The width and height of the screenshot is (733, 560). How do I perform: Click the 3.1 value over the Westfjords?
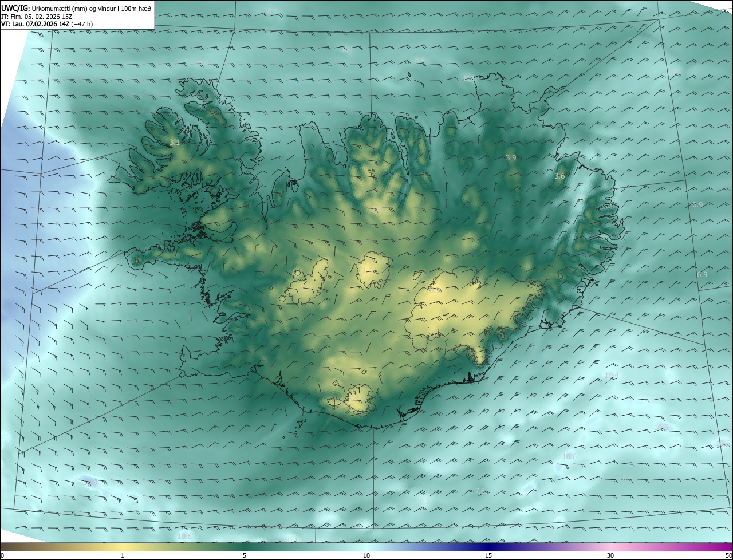175,142
